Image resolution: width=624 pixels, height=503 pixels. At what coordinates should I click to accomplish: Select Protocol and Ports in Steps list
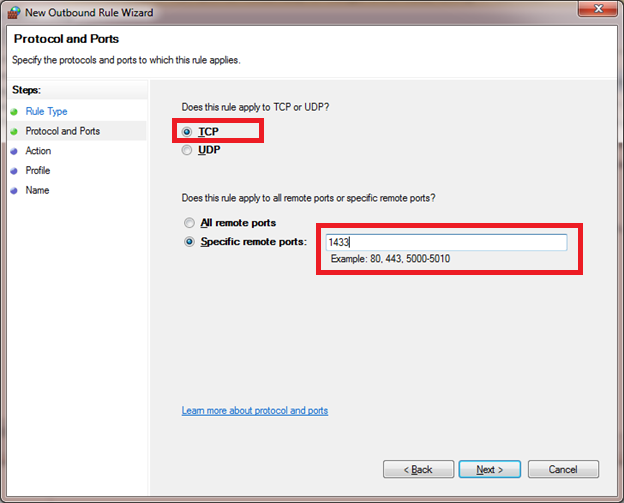click(62, 131)
